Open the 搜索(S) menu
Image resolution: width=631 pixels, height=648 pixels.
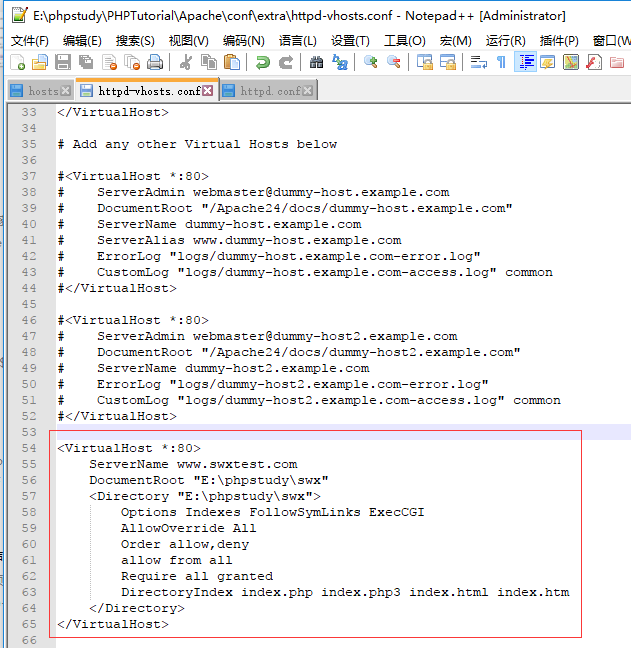[x=135, y=41]
